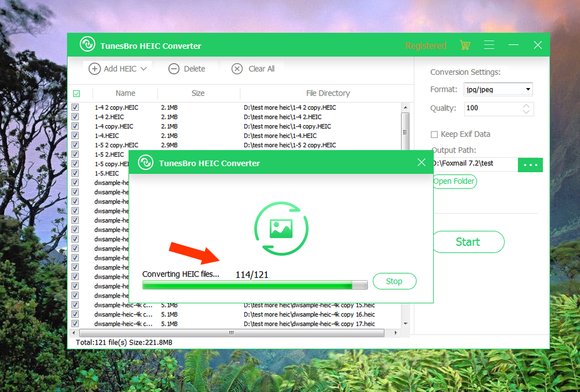The image size is (580, 392).
Task: Select the file name 1-4 copy.HEIC
Action: [x=114, y=126]
